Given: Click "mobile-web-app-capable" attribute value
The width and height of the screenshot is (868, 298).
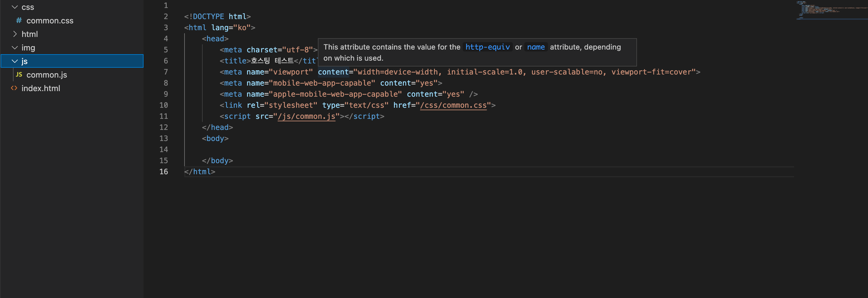Looking at the screenshot, I should [322, 83].
